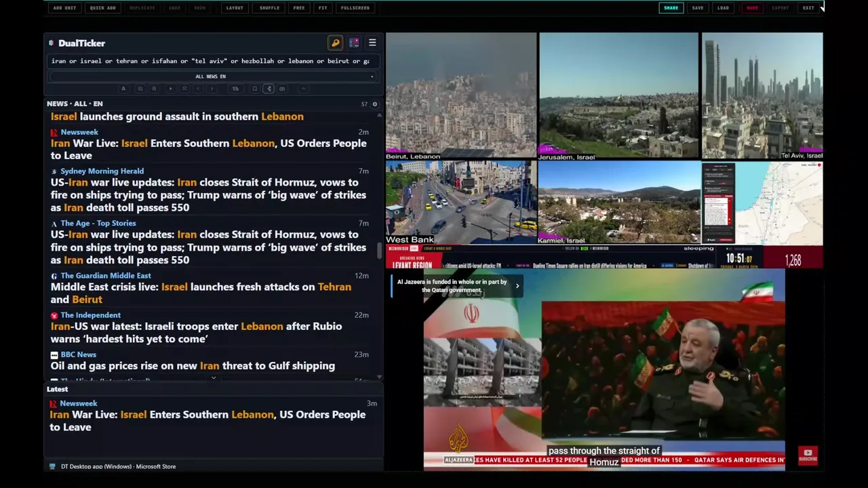Click the scroll down arrow on the news list
Image resolution: width=868 pixels, height=488 pixels.
[380, 377]
